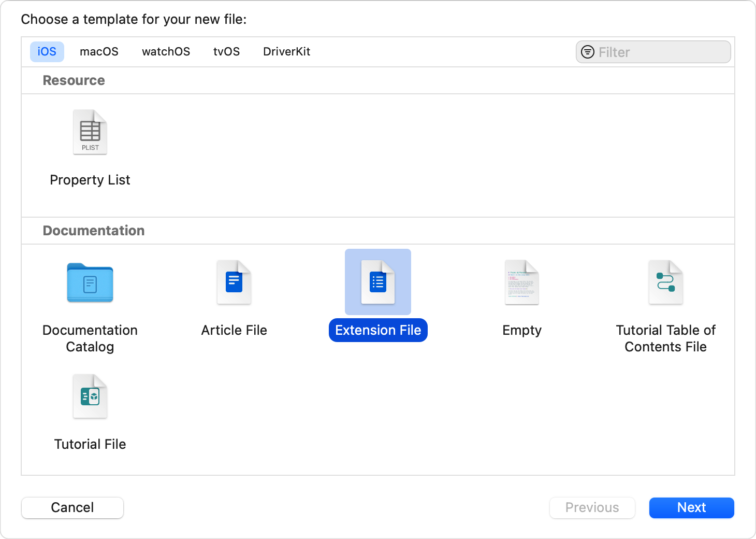Pick the Article File template icon
756x539 pixels.
click(234, 282)
